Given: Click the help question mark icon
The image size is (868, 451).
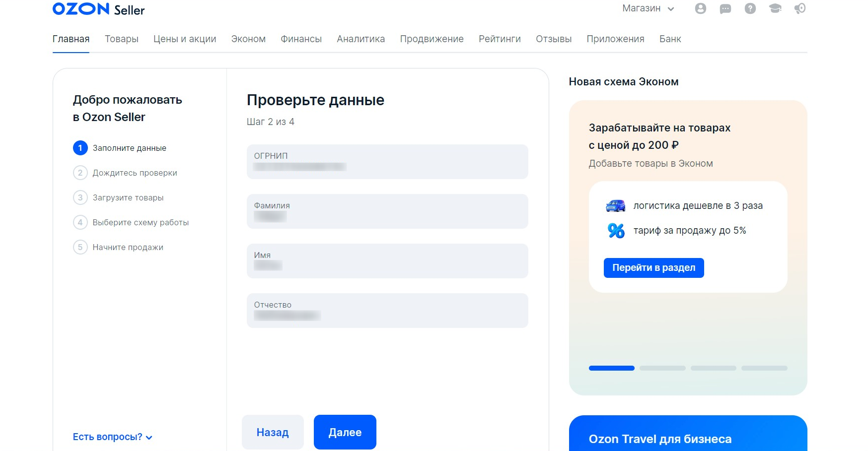Looking at the screenshot, I should coord(750,8).
